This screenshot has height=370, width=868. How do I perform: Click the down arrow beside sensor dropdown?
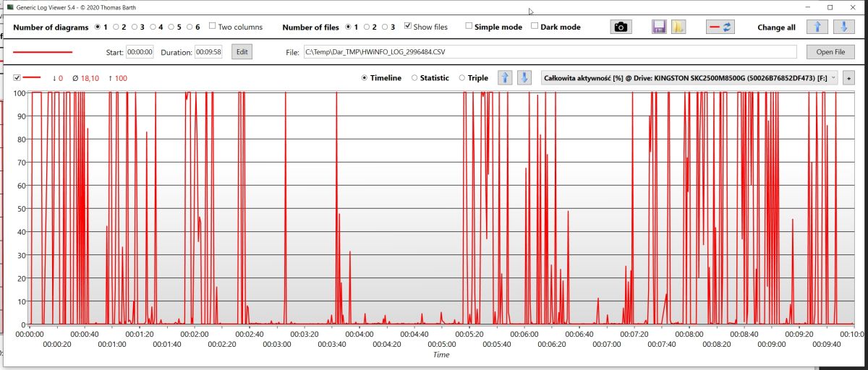[x=525, y=77]
